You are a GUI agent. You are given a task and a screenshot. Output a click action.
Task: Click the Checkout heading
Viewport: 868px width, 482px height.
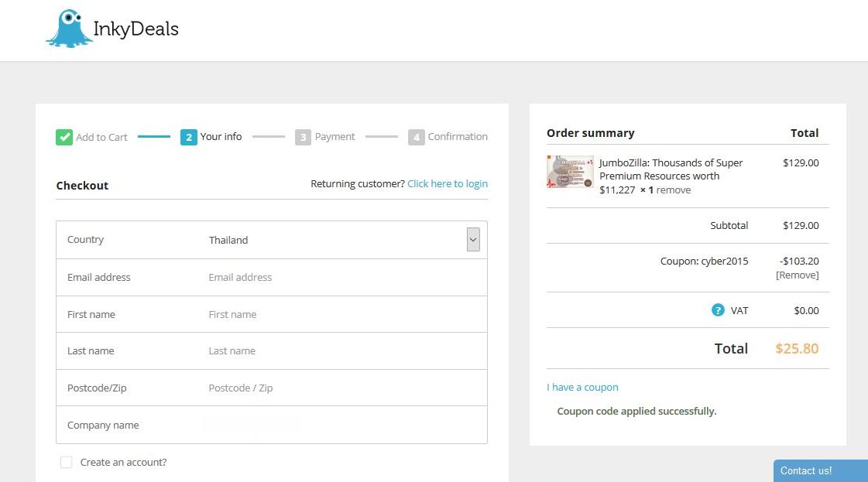(x=82, y=186)
